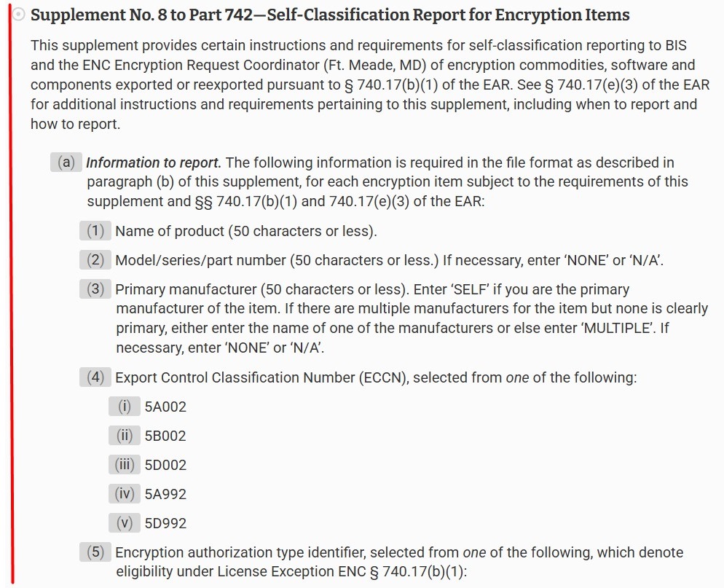
Task: Click the red vertical bar at left edge
Action: (11, 291)
